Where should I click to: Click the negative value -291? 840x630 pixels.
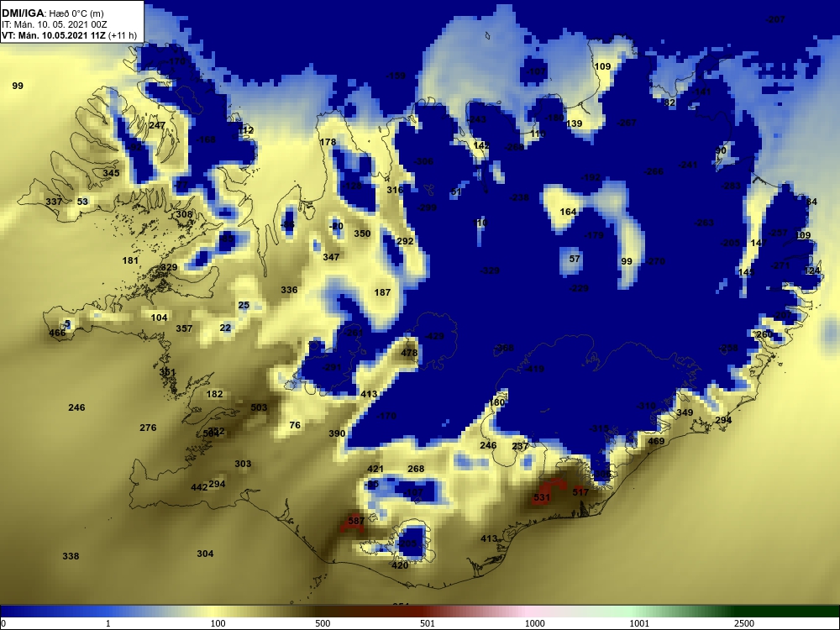[x=332, y=367]
